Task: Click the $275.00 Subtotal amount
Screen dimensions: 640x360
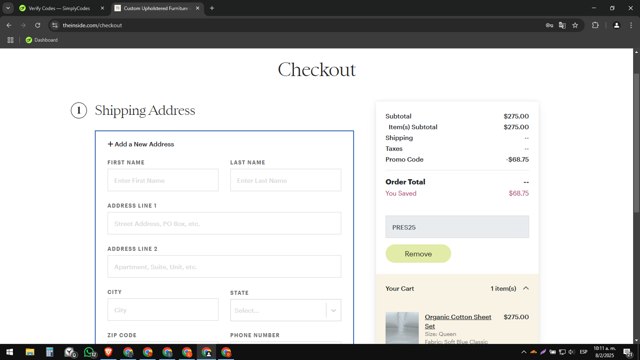Action: tap(516, 116)
